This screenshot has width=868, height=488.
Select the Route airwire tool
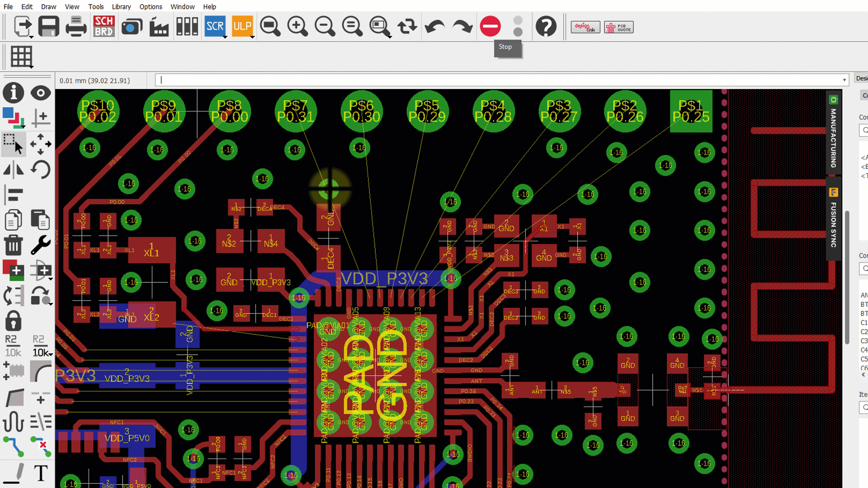click(14, 446)
